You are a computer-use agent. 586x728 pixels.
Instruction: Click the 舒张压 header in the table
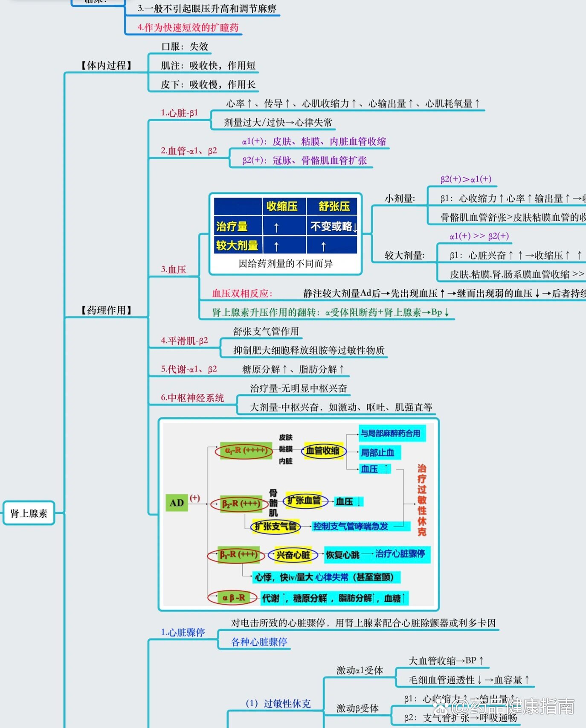coord(334,206)
